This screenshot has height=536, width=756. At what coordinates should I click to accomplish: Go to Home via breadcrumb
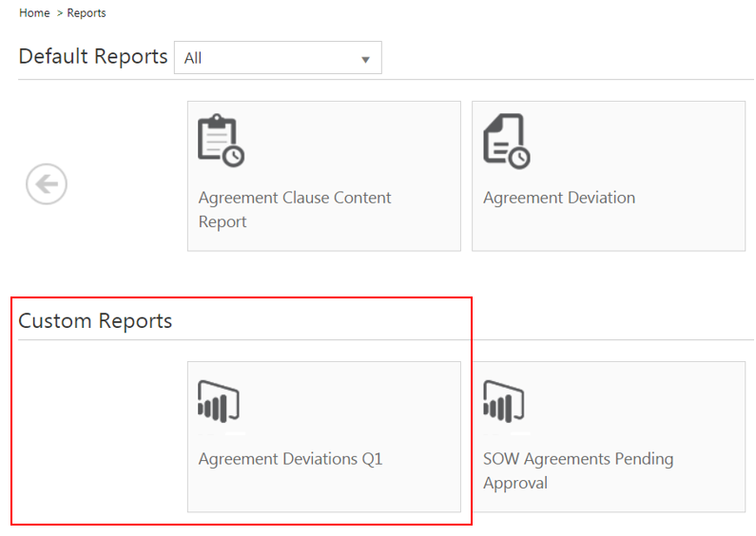[34, 13]
